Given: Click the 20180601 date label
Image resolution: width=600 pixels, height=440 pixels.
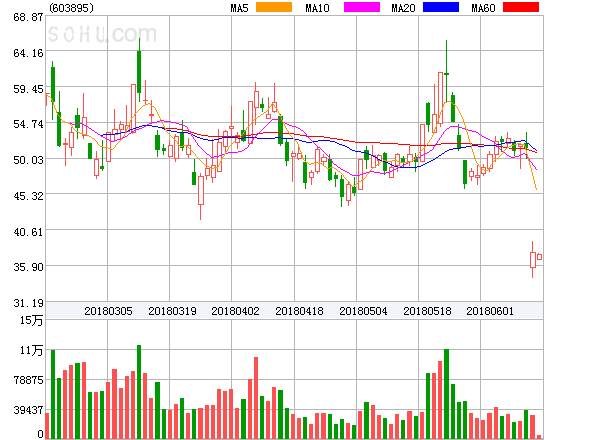Looking at the screenshot, I should point(490,311).
